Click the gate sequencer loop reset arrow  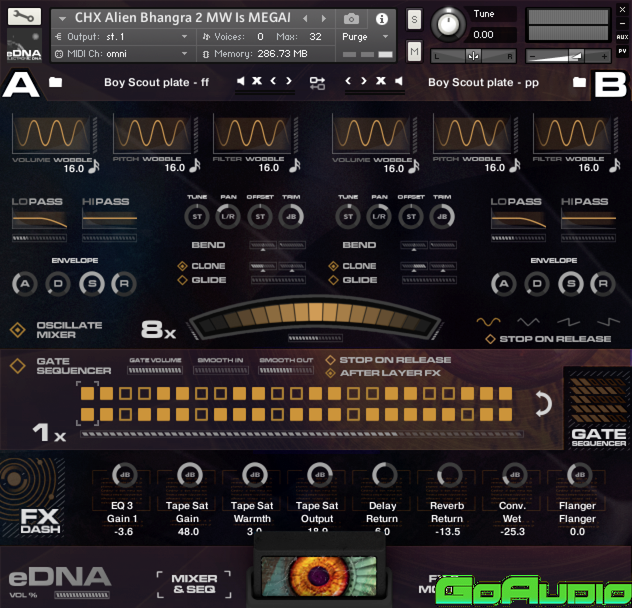point(543,404)
